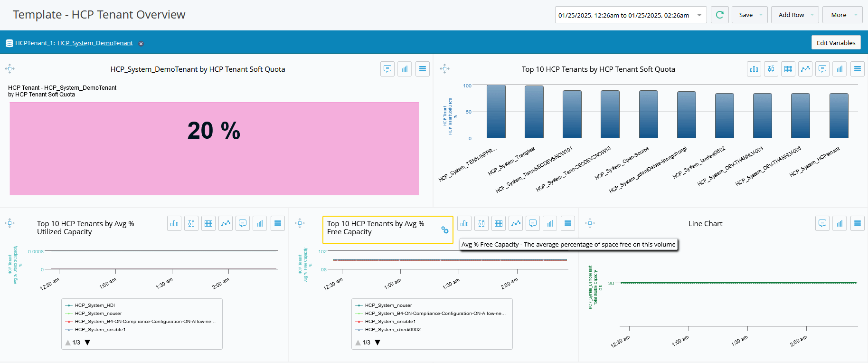Refresh the dashboard with the green reload icon

pos(719,15)
